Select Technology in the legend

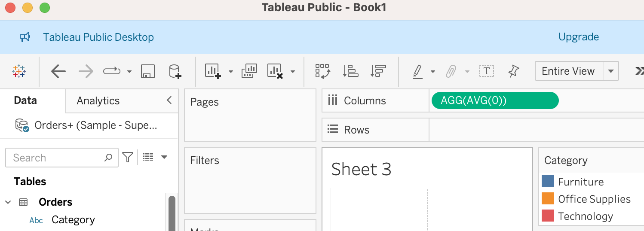click(586, 216)
